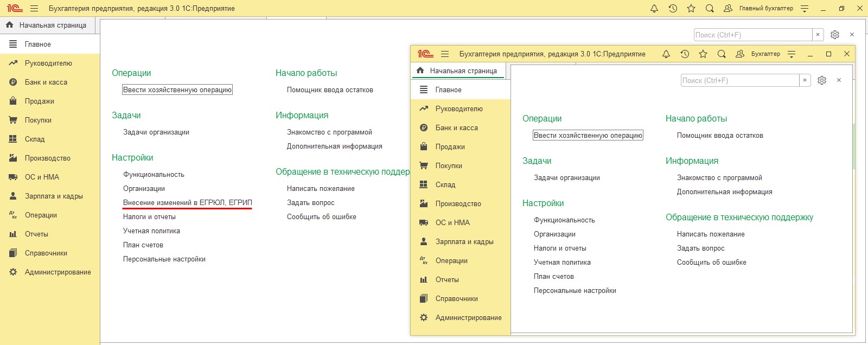The image size is (868, 345).
Task: Click Отчеты chart icon in back window sidebar
Action: pyautogui.click(x=13, y=234)
